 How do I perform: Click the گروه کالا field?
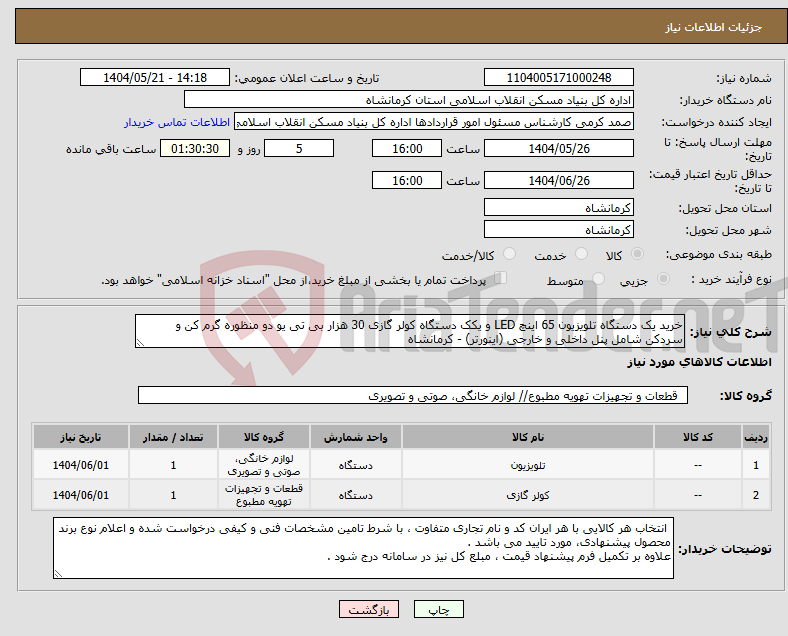pyautogui.click(x=413, y=395)
